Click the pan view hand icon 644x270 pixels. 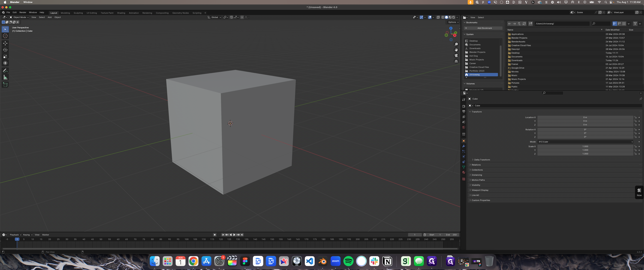456,50
